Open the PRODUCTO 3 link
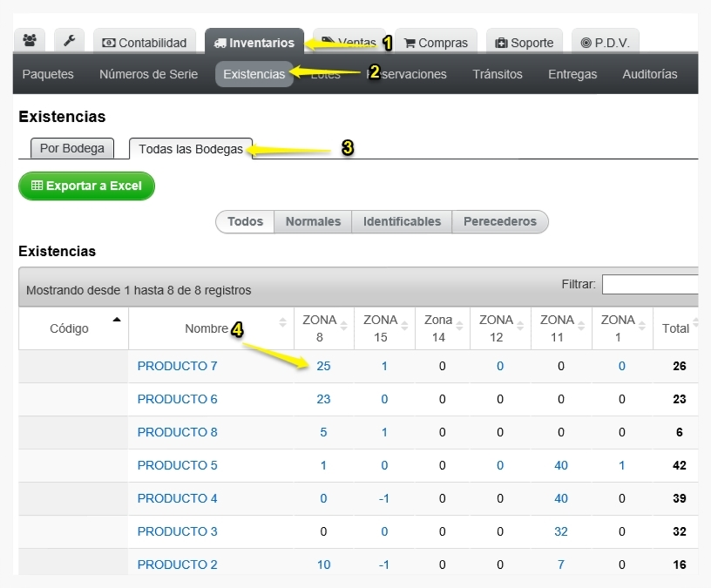711x588 pixels. tap(177, 531)
